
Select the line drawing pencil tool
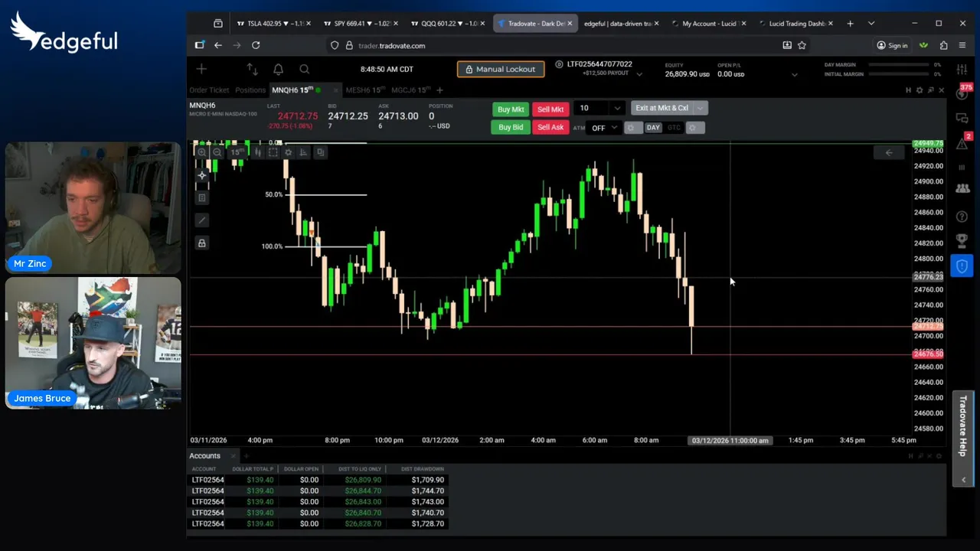[202, 220]
